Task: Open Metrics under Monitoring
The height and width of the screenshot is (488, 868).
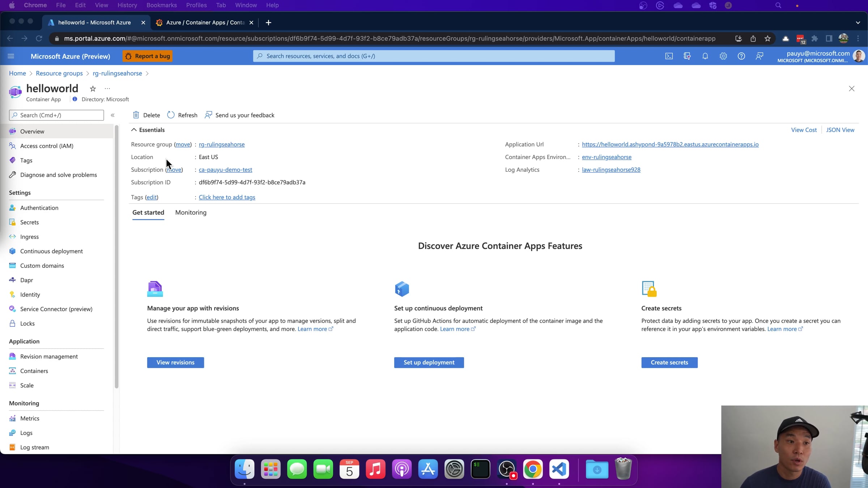Action: pyautogui.click(x=30, y=418)
